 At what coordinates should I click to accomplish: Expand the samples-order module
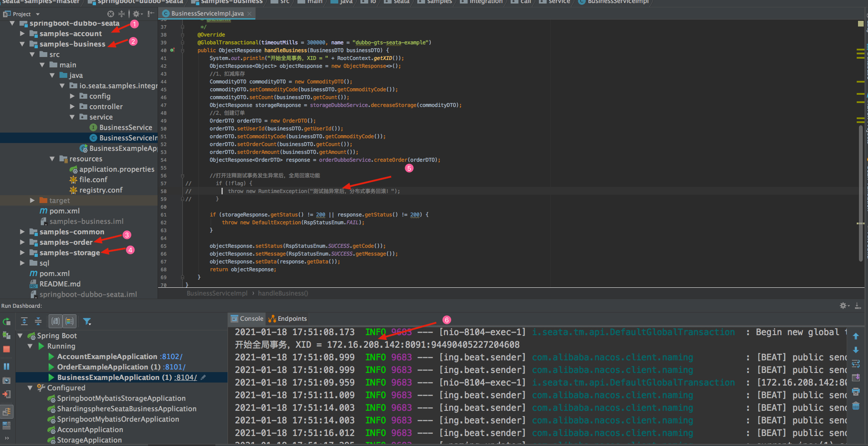pos(22,242)
